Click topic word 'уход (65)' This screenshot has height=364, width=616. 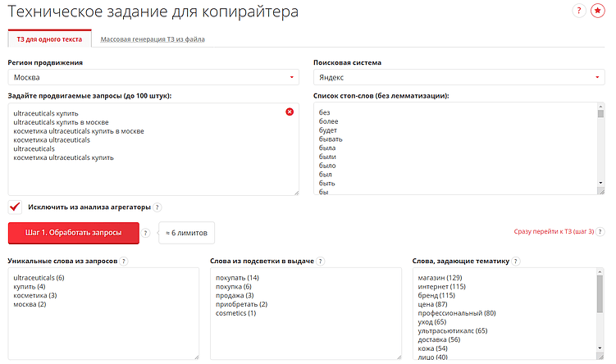pos(432,322)
